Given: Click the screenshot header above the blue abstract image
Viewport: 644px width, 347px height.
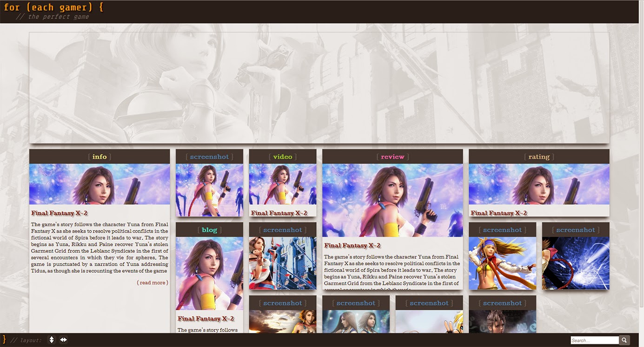Looking at the screenshot, I should (576, 230).
